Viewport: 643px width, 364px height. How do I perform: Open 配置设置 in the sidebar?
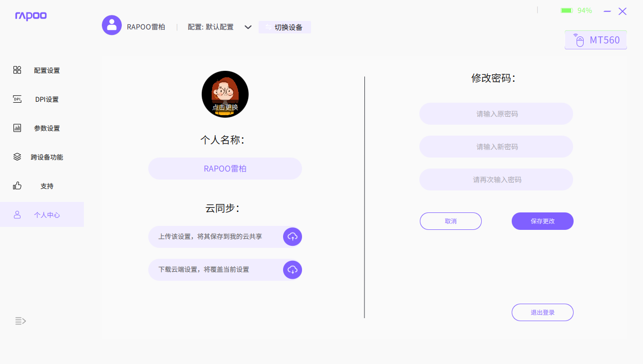[x=46, y=70]
